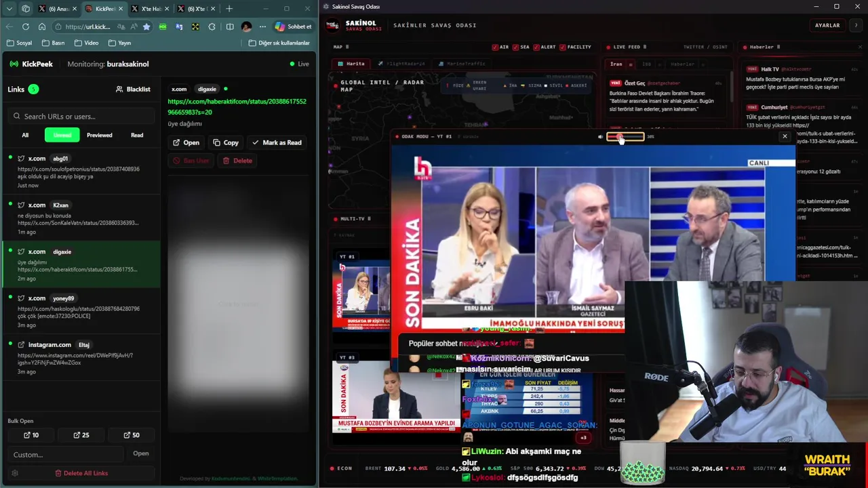The image size is (868, 488).
Task: Toggle browser split screen view
Action: (x=230, y=26)
